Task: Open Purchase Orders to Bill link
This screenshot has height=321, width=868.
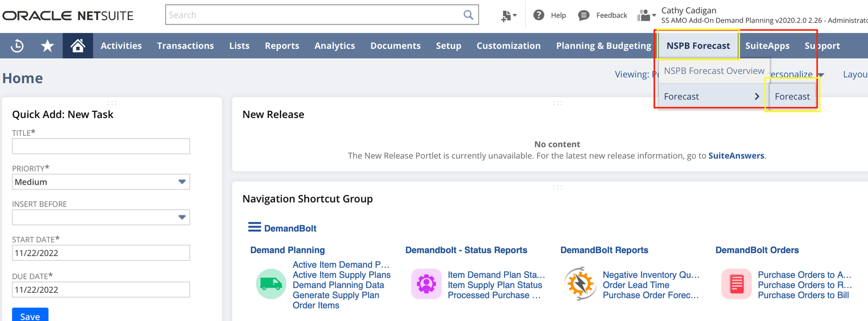Action: pos(803,295)
